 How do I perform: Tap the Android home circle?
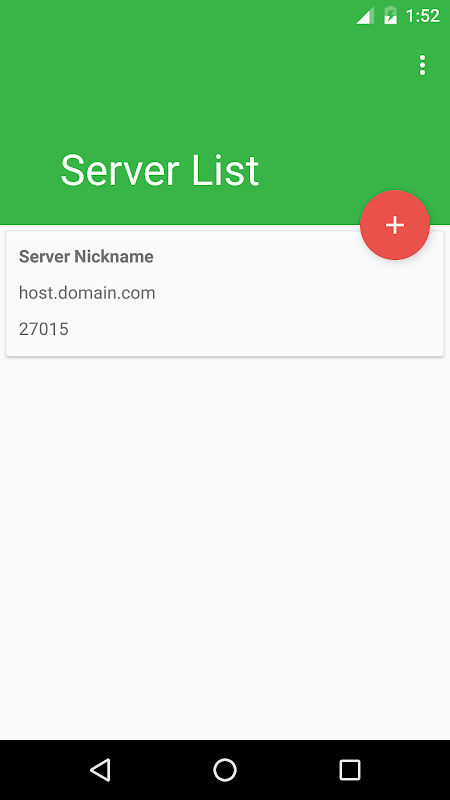coord(225,769)
